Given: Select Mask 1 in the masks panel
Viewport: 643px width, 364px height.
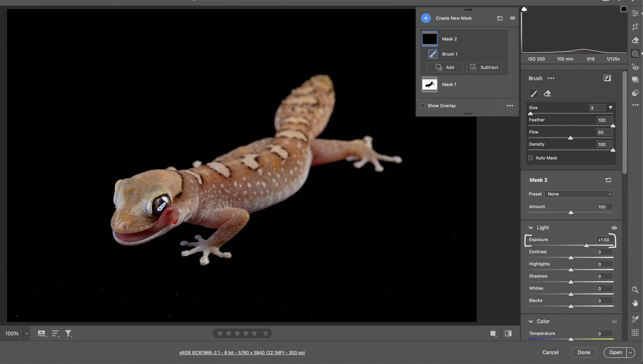Looking at the screenshot, I should 449,84.
